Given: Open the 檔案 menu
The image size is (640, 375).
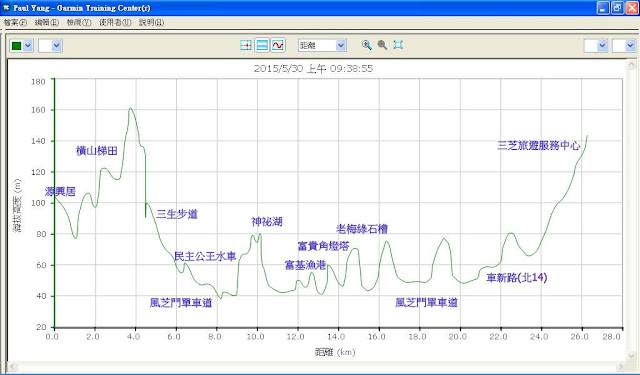Looking at the screenshot, I should pyautogui.click(x=15, y=22).
